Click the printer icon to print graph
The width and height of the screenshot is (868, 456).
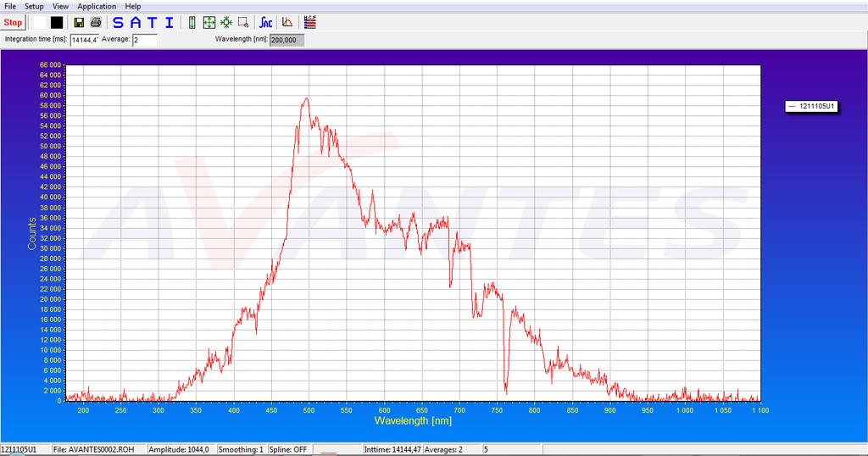click(x=96, y=23)
